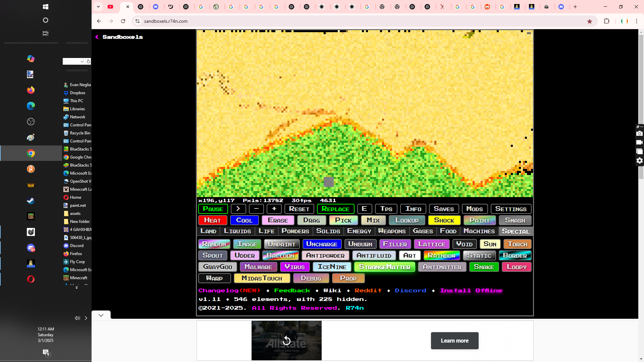Toggle Replace mode off
Image resolution: width=644 pixels, height=362 pixels.
point(335,209)
